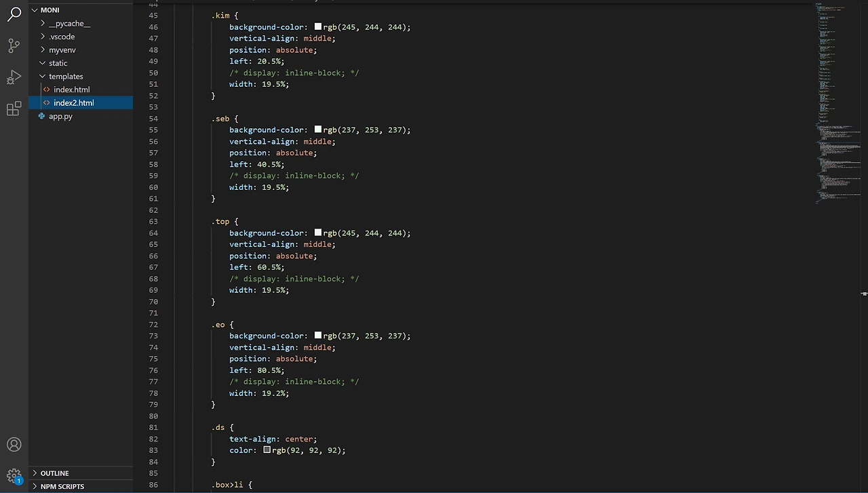Open the .top background-color swatch

pyautogui.click(x=318, y=232)
